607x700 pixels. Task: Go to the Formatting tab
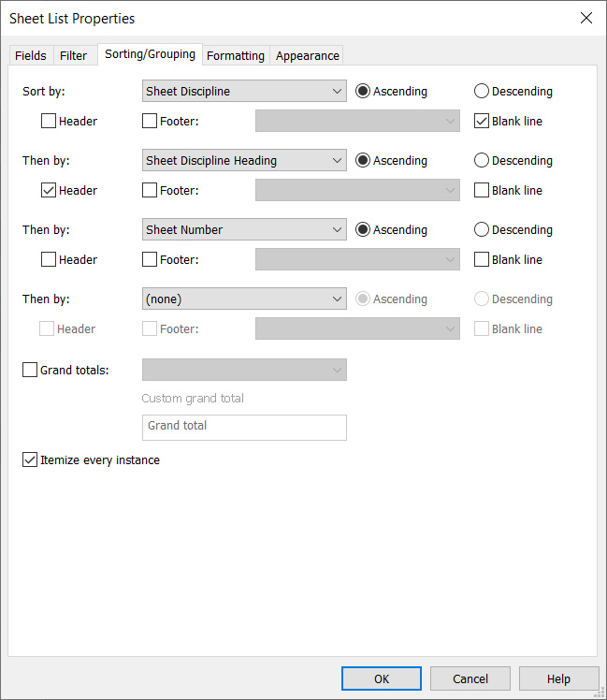click(x=235, y=55)
